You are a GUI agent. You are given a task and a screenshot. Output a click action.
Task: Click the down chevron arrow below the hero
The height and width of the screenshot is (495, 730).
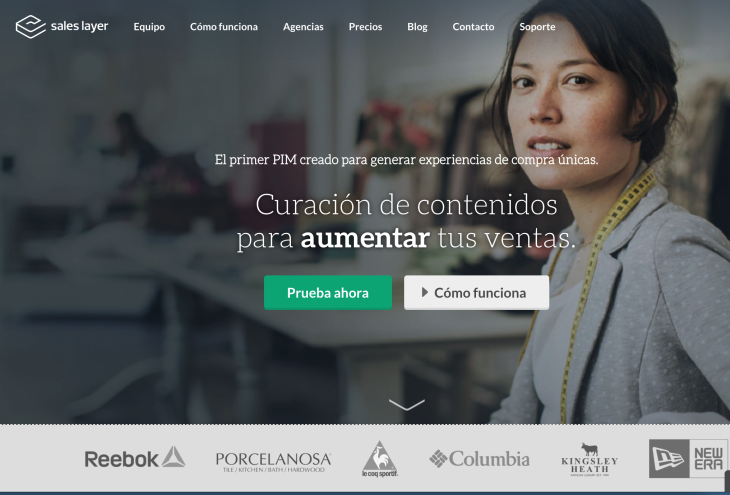[x=406, y=405]
